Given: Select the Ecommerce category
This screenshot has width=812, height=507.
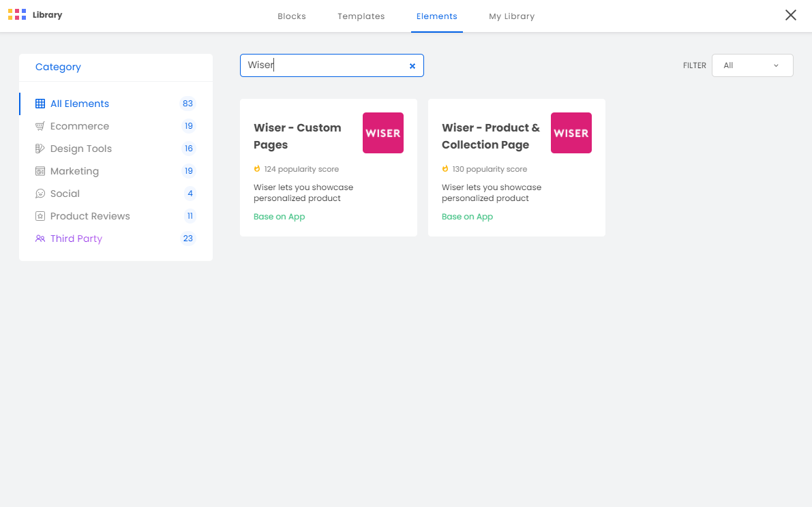Looking at the screenshot, I should (x=116, y=126).
